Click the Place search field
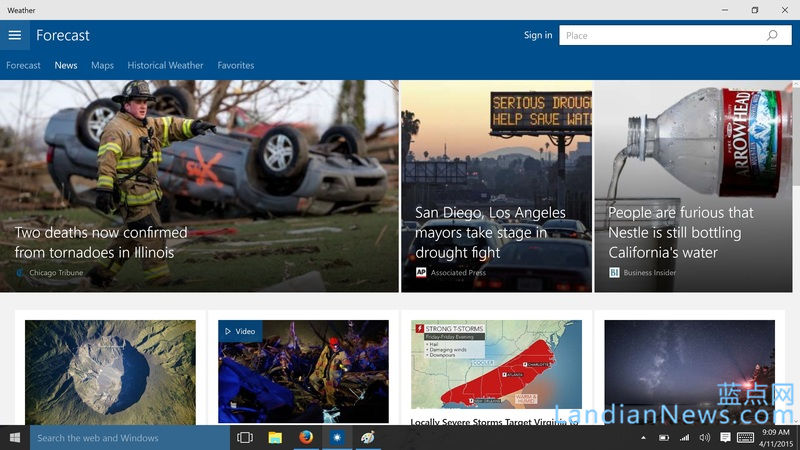 [675, 35]
